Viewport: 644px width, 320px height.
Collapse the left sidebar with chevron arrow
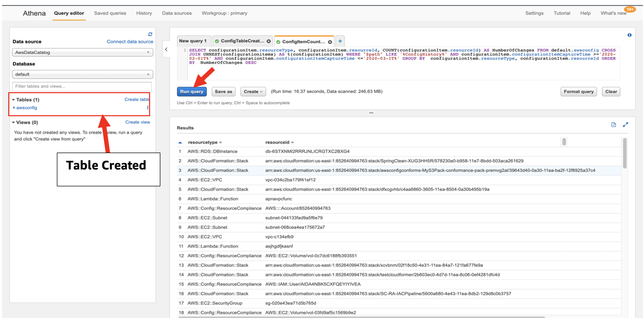[x=166, y=49]
